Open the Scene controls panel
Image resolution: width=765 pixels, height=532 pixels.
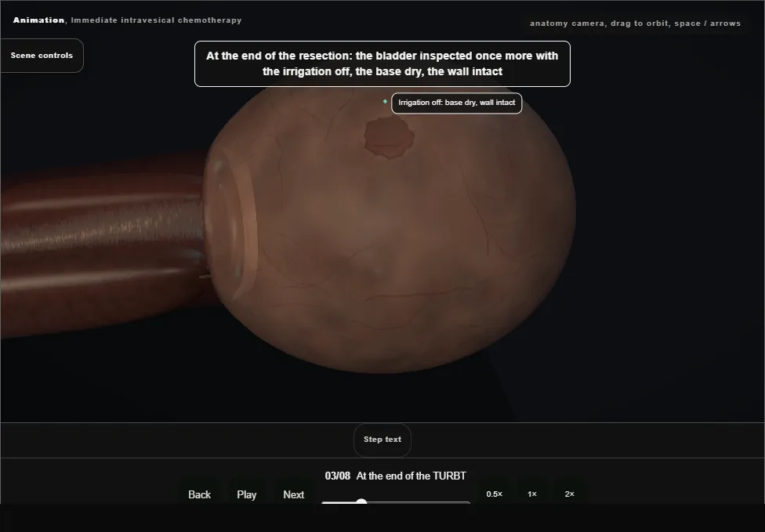[42, 56]
